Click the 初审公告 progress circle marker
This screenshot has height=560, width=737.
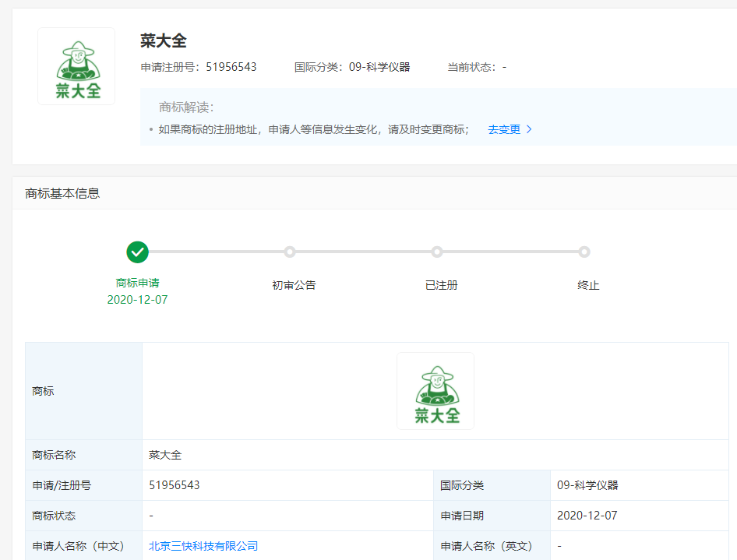pyautogui.click(x=290, y=252)
